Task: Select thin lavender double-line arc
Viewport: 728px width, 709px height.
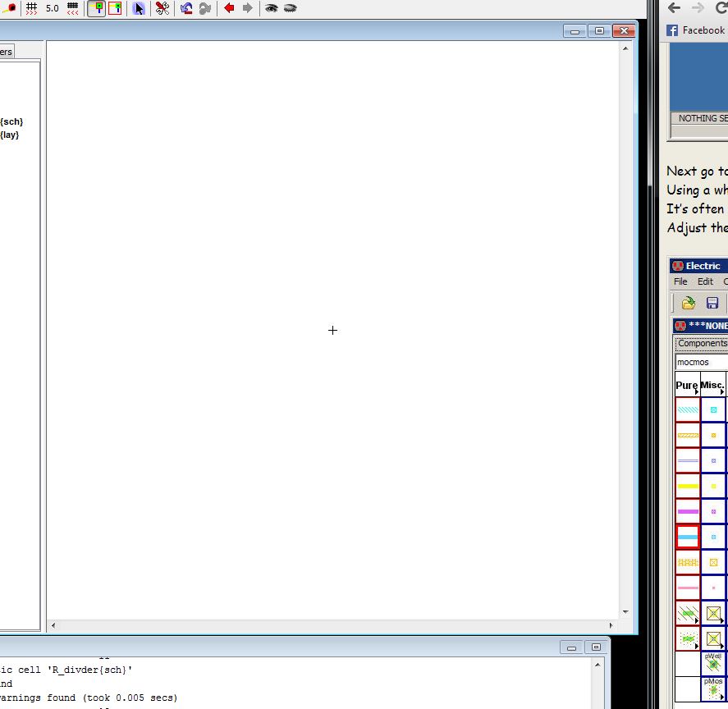Action: [x=688, y=461]
